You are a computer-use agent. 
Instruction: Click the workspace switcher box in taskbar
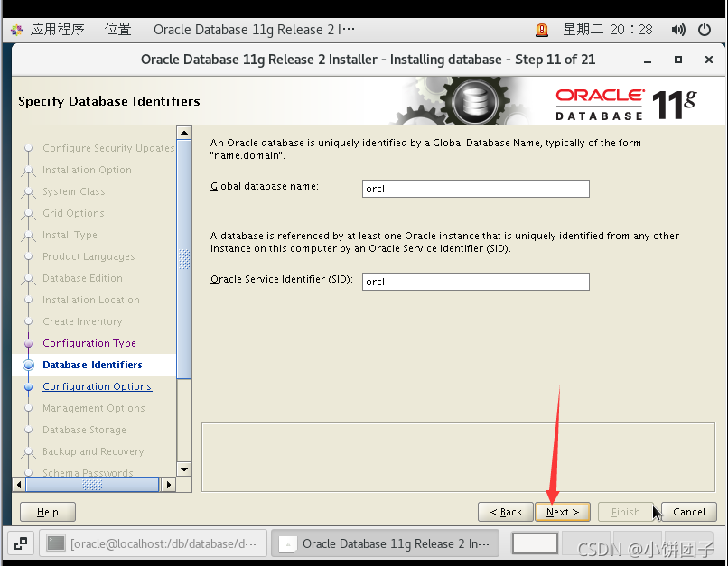[535, 543]
